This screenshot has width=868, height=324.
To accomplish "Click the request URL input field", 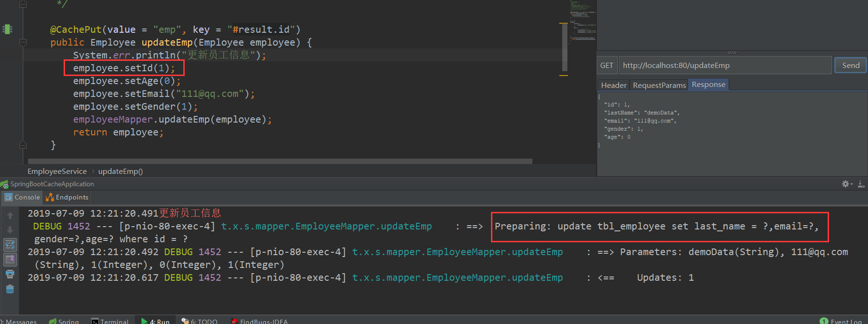I will point(725,66).
